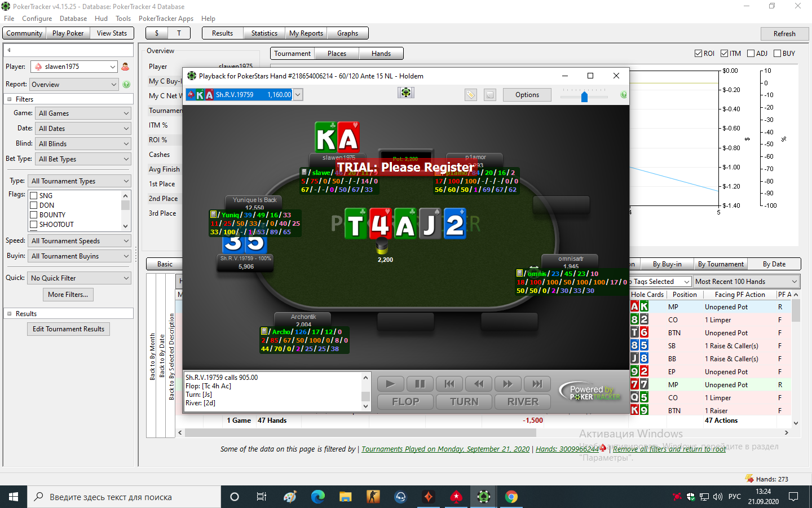
Task: Open the Paint app on the taskbar
Action: pos(290,497)
